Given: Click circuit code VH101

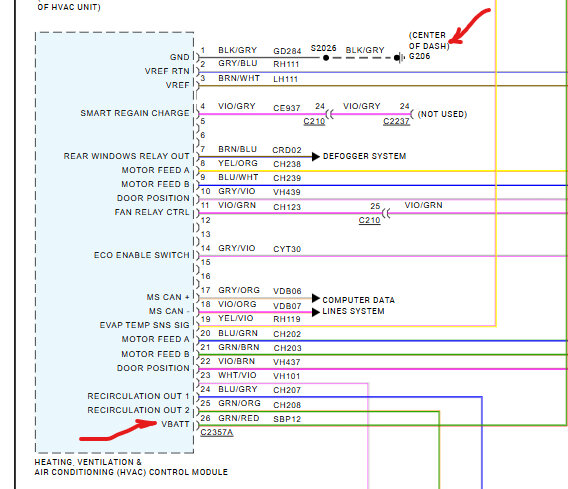Looking at the screenshot, I should pos(287,376).
